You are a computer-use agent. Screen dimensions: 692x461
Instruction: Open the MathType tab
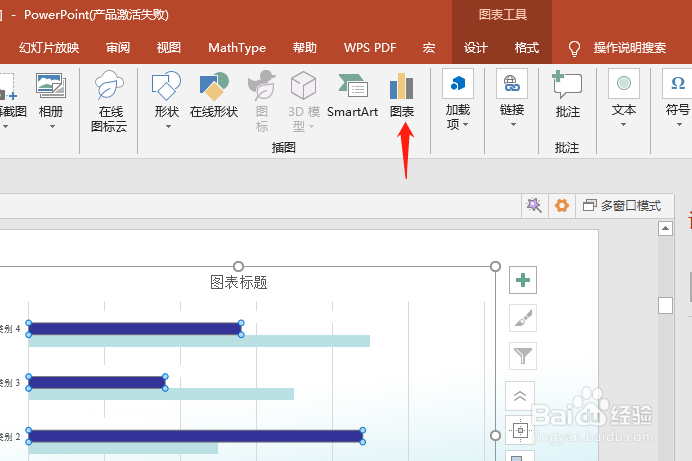[237, 48]
